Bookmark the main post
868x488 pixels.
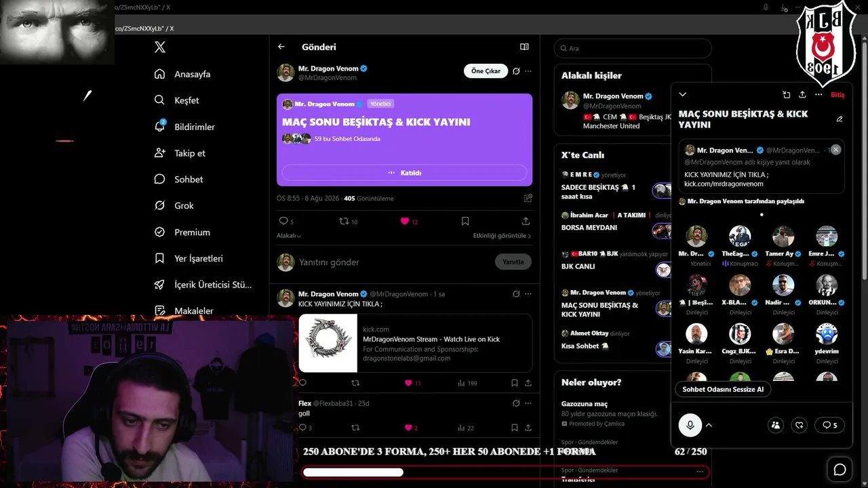pos(465,221)
